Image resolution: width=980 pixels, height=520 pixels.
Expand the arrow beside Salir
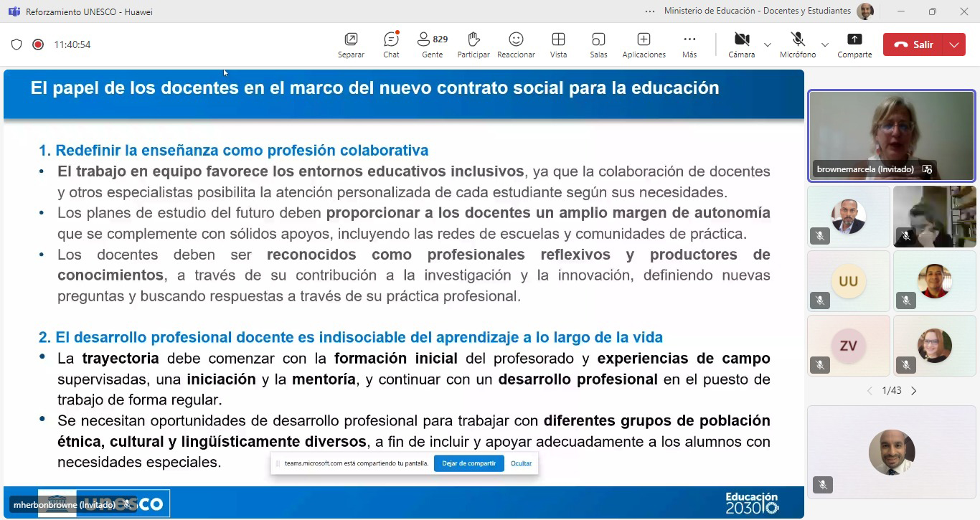tap(954, 44)
